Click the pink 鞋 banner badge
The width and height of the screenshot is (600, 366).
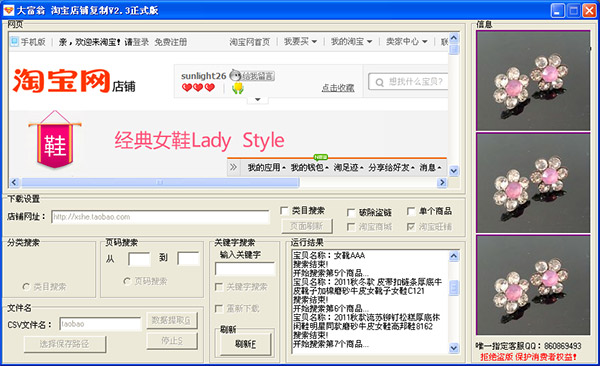[55, 140]
